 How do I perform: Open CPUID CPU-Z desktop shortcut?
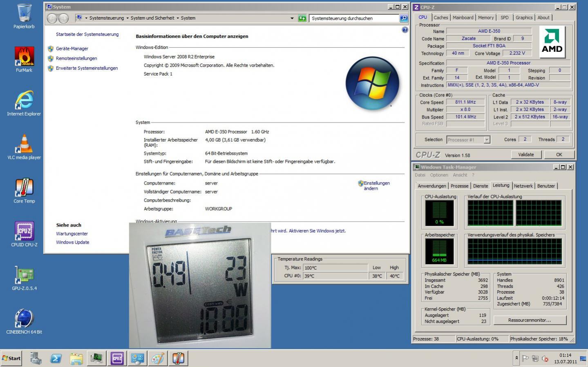[x=24, y=234]
